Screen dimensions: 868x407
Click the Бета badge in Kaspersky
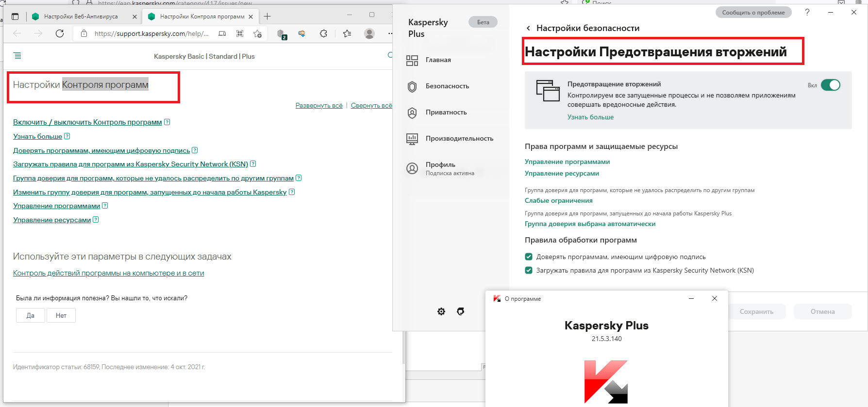click(483, 22)
